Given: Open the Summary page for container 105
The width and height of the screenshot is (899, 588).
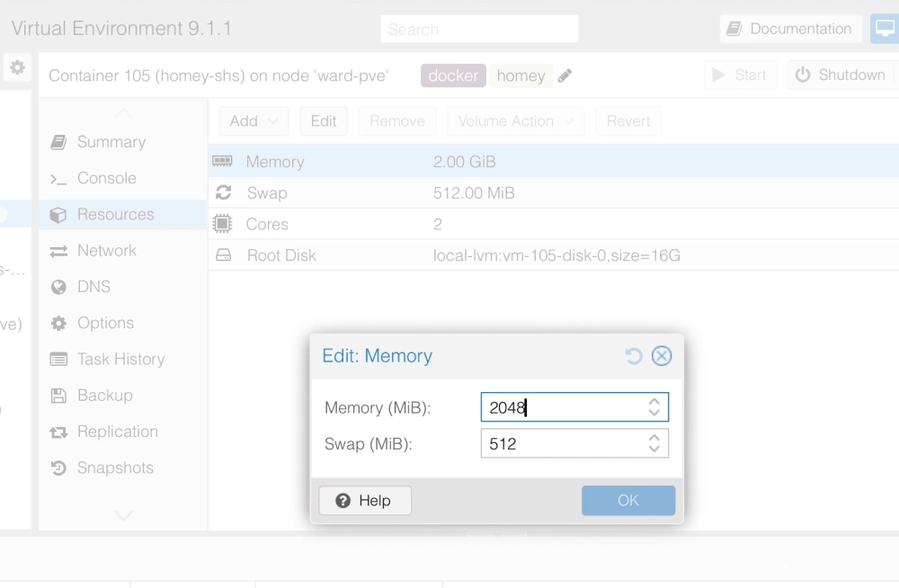Looking at the screenshot, I should (x=59, y=141).
